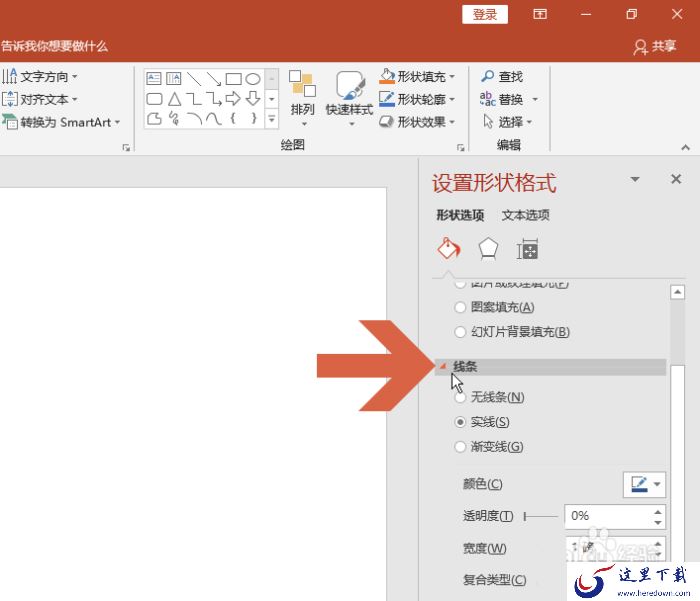Pick the straight line shape

click(x=194, y=79)
